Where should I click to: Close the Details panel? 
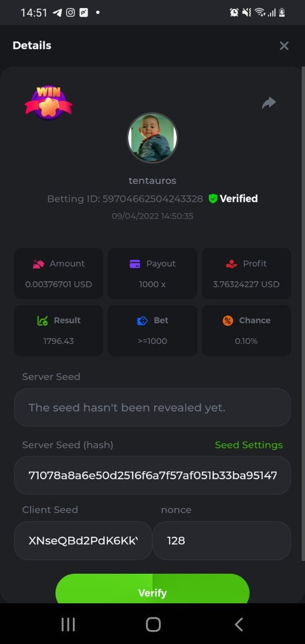coord(284,46)
